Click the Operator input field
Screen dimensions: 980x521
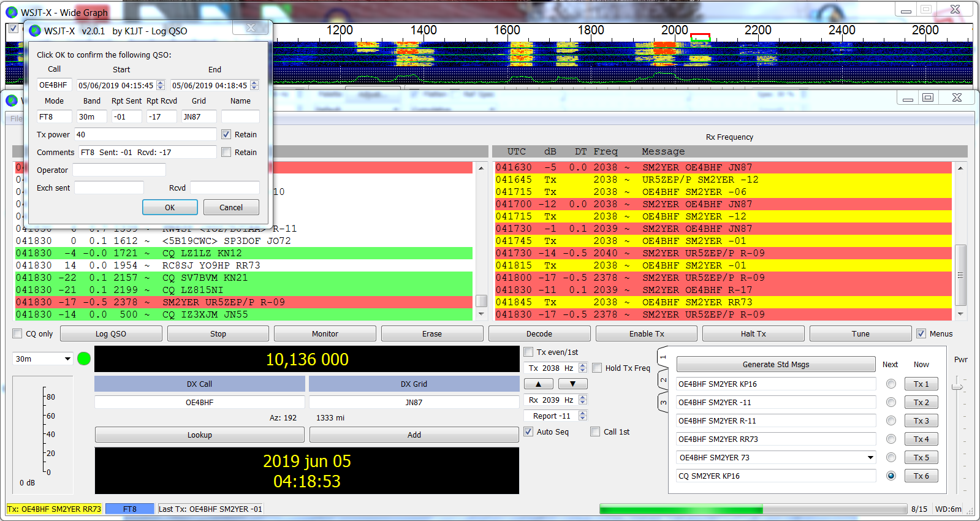(x=119, y=170)
